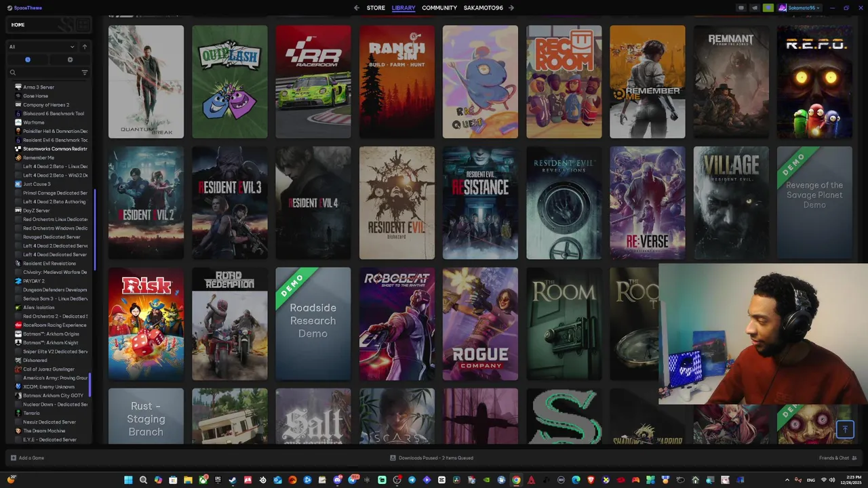Screen dimensions: 868x488
Task: Open the SAKAMOTO96 profile tab
Action: coord(484,8)
